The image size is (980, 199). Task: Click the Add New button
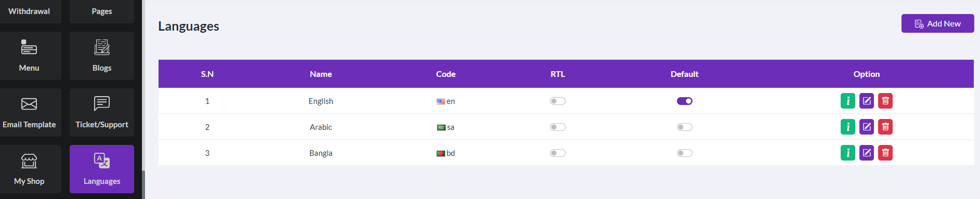tap(937, 23)
